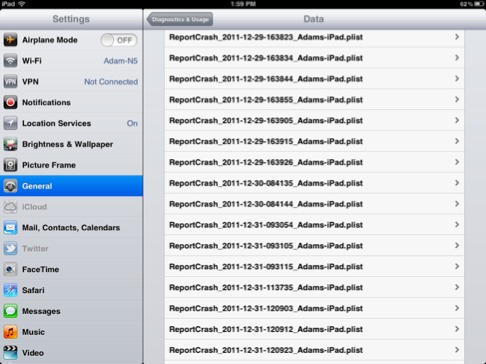
Task: Open chevron for ReportCrash 2011-12-29-163905
Action: coord(457,120)
